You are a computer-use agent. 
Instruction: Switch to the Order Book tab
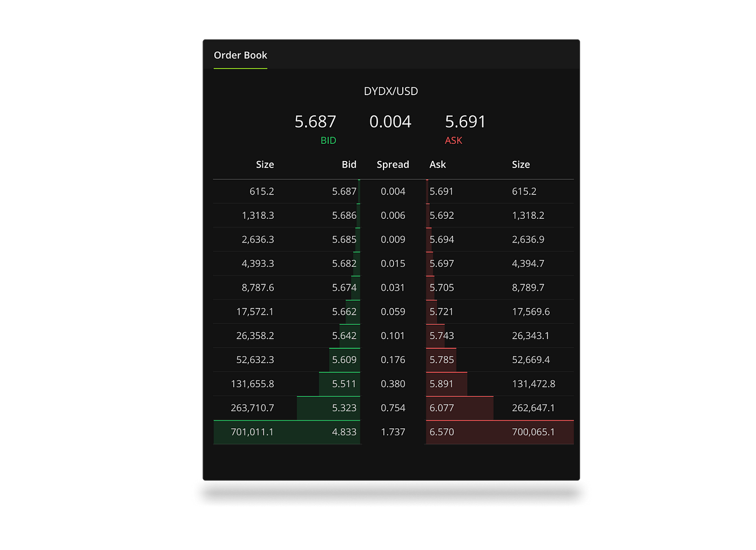click(240, 55)
